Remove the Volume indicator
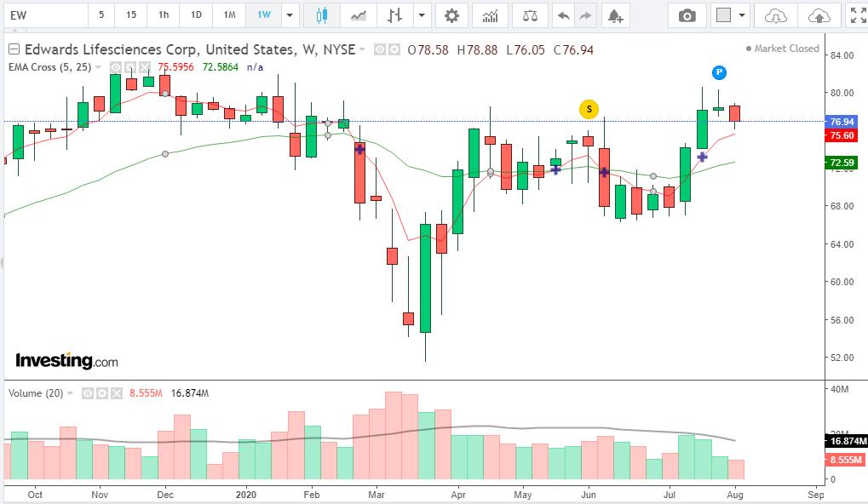Screen dimensions: 868x504 (116, 393)
